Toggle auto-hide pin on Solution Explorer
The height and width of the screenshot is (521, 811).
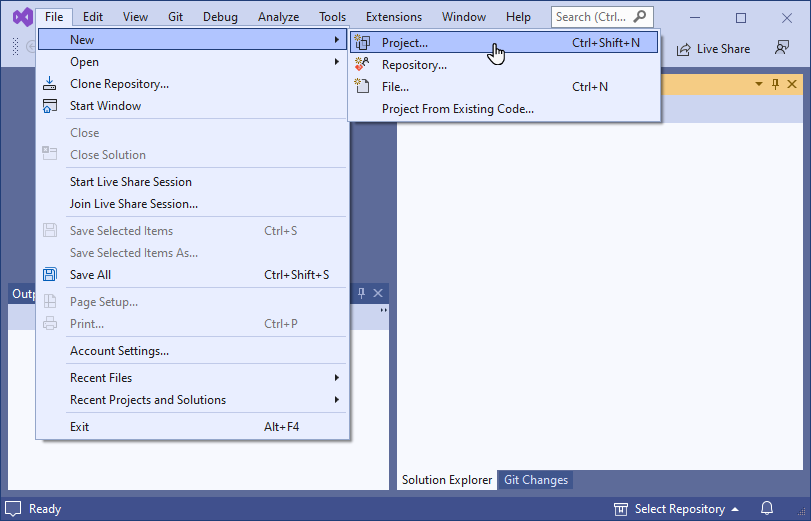click(x=775, y=84)
